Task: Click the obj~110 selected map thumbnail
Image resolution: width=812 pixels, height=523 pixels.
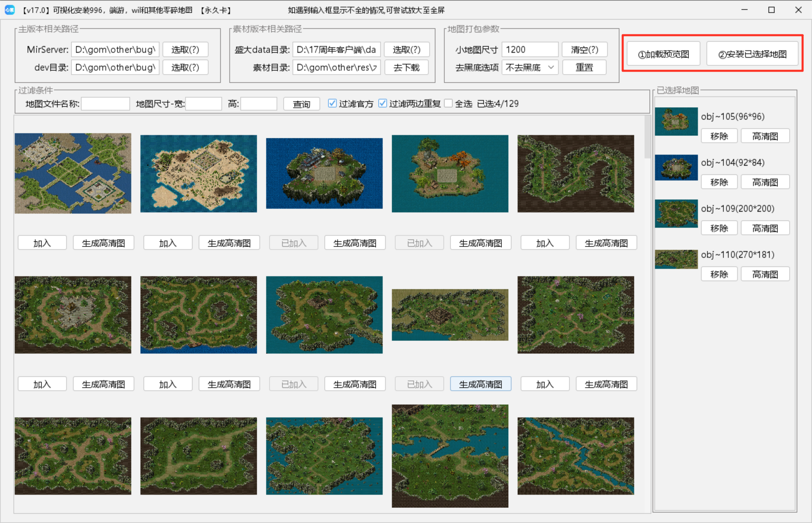Action: click(x=676, y=259)
